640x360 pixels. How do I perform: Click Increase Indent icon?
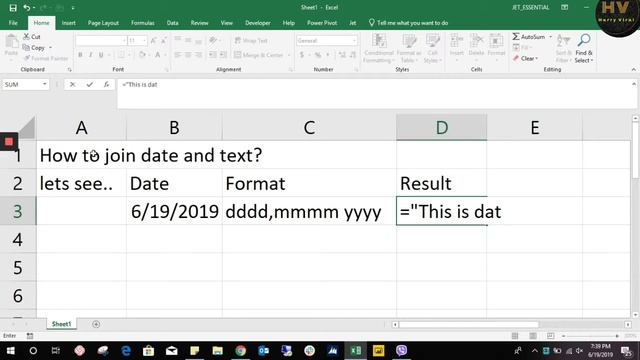click(223, 55)
